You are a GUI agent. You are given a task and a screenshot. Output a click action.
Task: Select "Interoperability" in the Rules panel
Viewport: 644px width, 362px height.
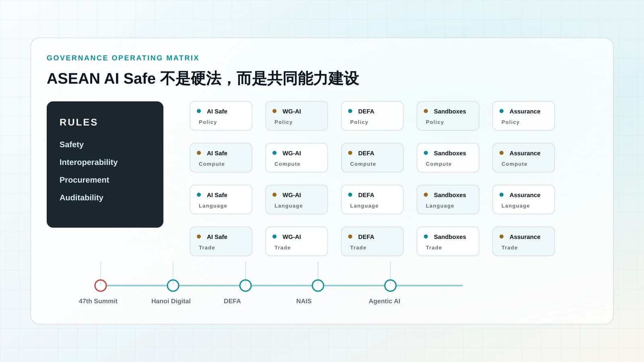pyautogui.click(x=89, y=162)
